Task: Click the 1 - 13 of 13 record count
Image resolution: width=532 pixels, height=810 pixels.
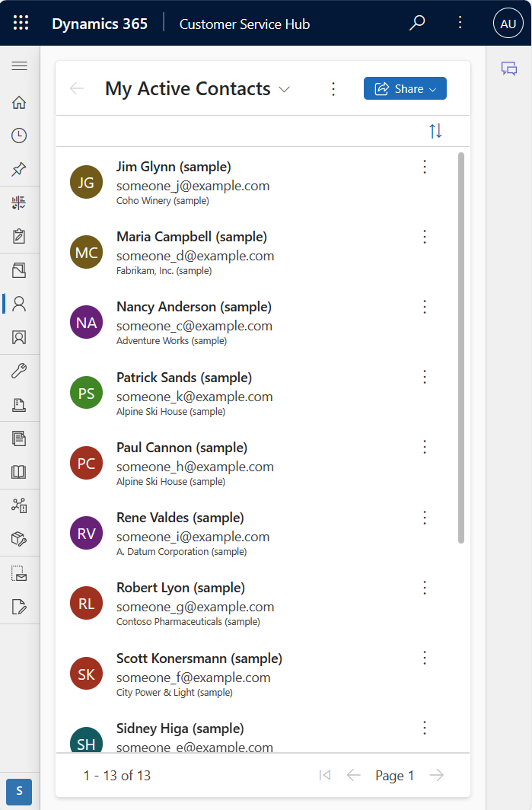Action: [117, 776]
